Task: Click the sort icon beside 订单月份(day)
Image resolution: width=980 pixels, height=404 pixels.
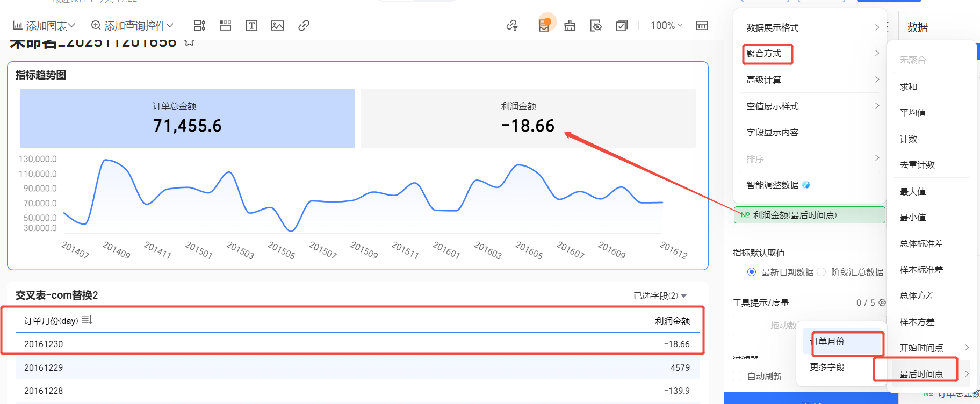Action: click(x=87, y=320)
